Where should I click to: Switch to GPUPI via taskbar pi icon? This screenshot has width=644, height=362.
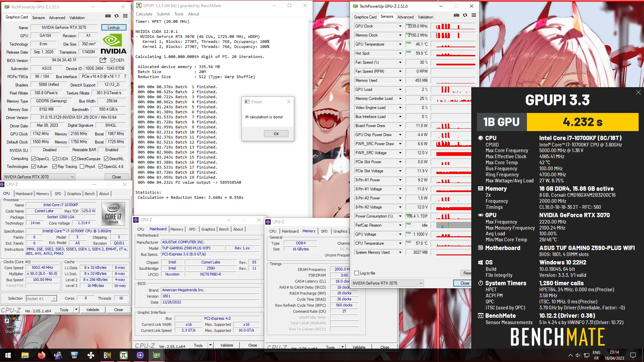(123, 355)
